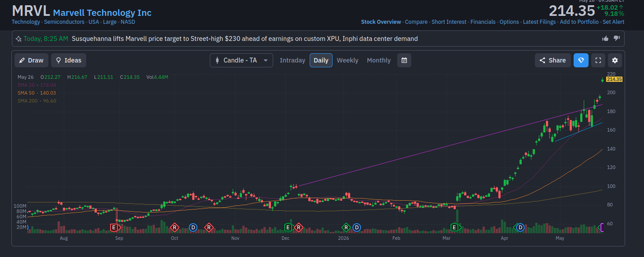Click the green R marker at 2026

(346, 228)
